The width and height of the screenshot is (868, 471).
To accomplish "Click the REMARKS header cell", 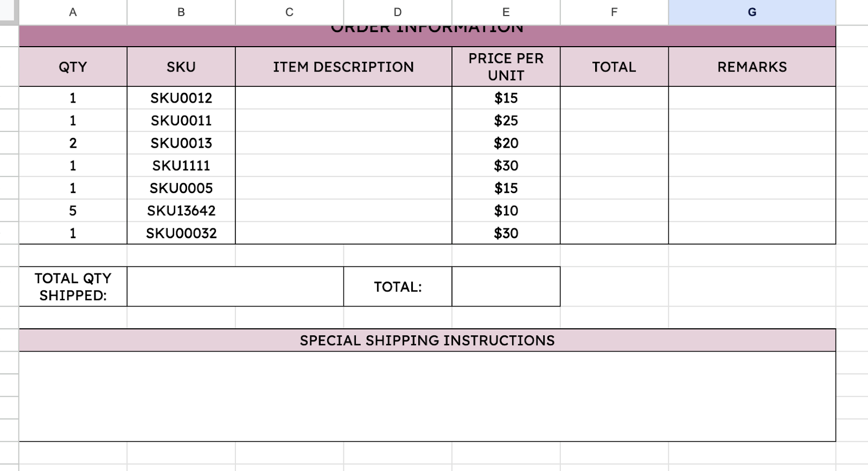I will 752,67.
